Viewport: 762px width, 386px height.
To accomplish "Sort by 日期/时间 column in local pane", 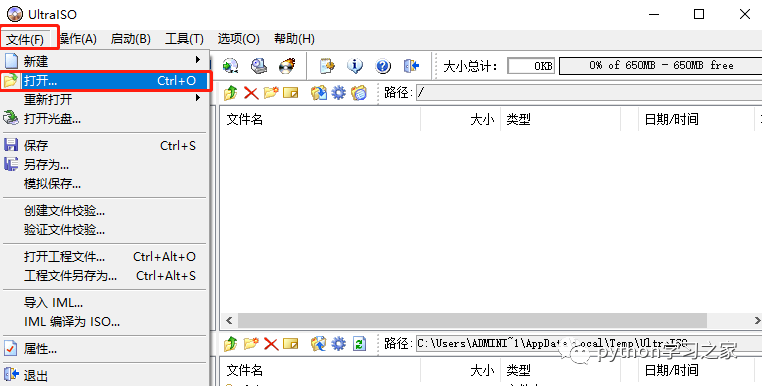I will coord(696,370).
